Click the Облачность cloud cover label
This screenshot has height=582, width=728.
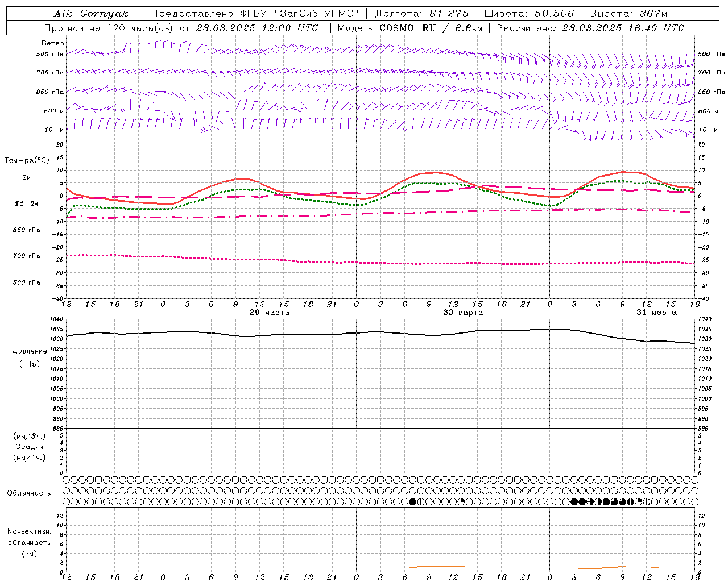coord(29,493)
